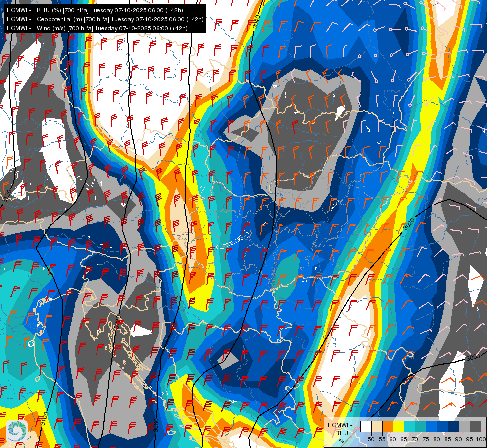This screenshot has height=448, width=487.
Task: Select the white legend swatch below 50%
Action: click(x=366, y=426)
